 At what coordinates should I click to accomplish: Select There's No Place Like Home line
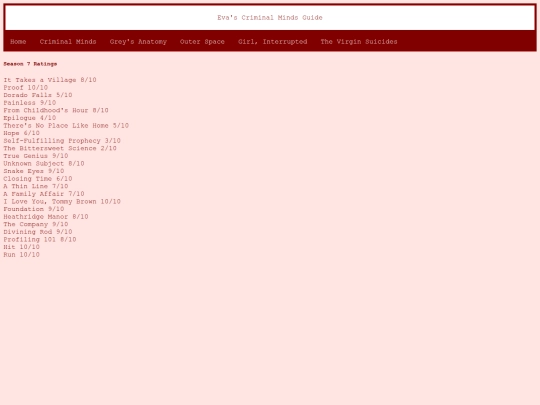point(66,125)
